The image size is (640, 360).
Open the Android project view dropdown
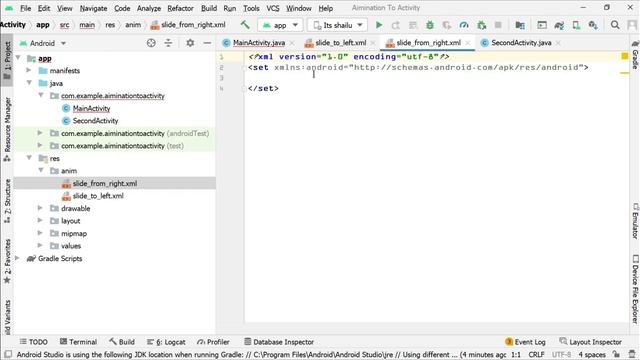(x=43, y=43)
